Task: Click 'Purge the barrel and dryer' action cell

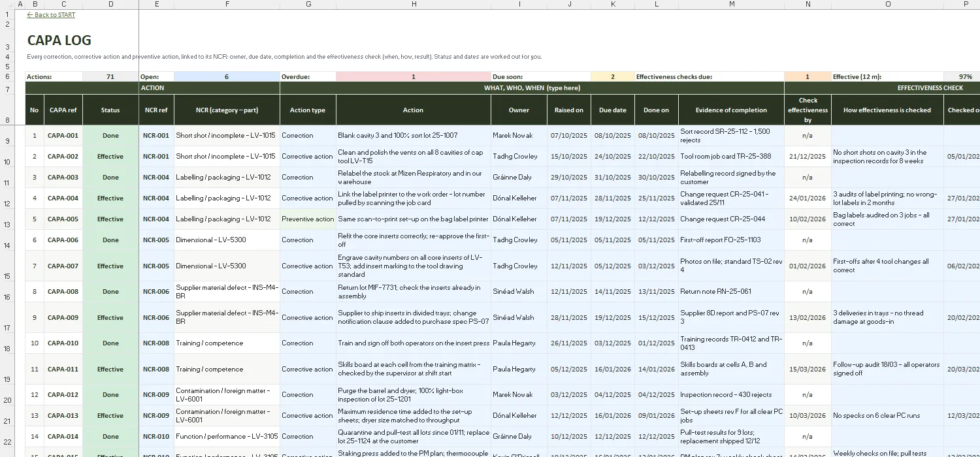Action: [414, 394]
